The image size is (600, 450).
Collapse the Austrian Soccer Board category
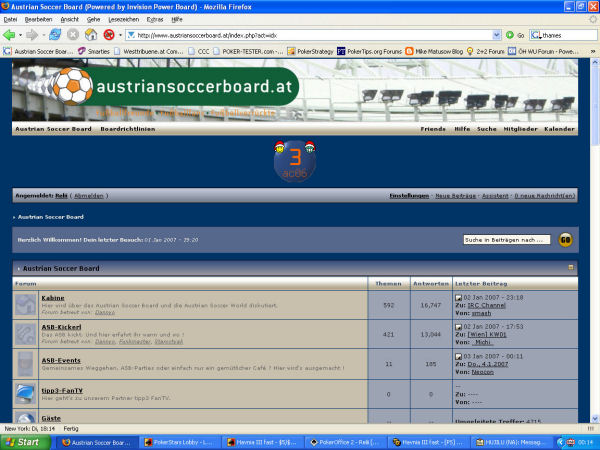pos(571,267)
